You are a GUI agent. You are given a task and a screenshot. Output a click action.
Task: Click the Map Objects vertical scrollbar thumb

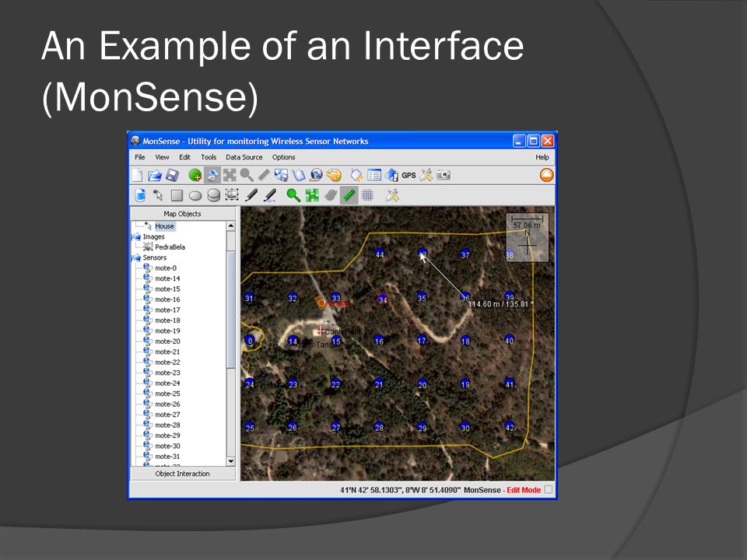click(x=230, y=310)
